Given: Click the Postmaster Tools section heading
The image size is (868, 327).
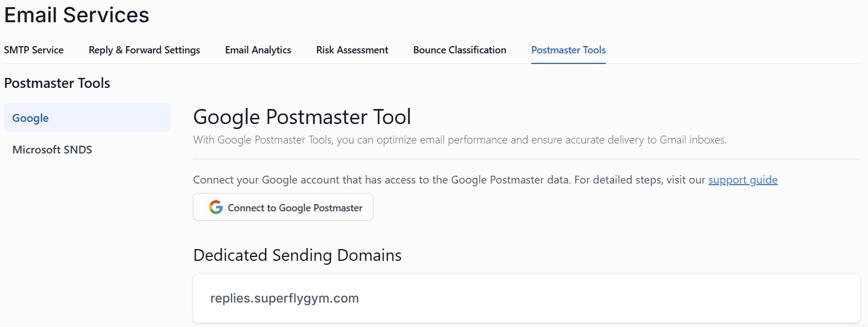Looking at the screenshot, I should 57,83.
